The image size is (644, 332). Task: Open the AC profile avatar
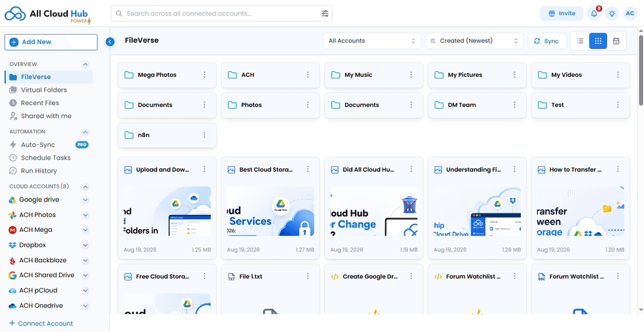coord(630,14)
